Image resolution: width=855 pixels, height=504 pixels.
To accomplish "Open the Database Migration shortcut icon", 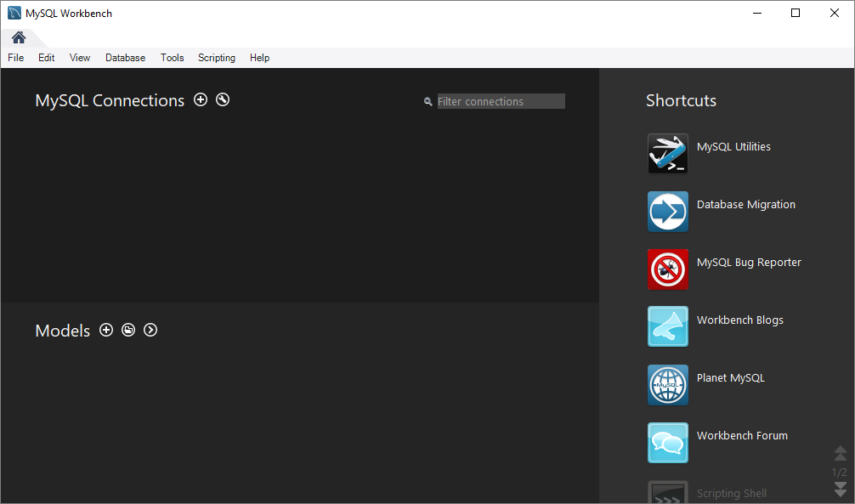I will pyautogui.click(x=667, y=212).
